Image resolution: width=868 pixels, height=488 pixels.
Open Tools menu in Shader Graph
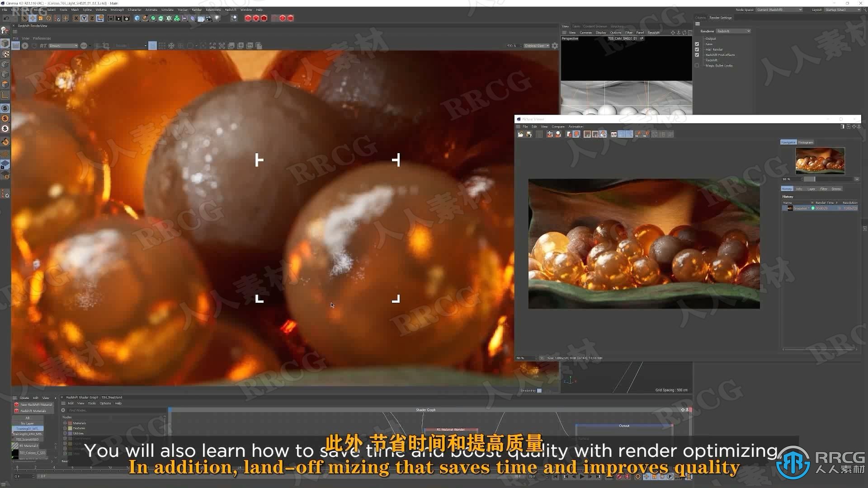(x=92, y=404)
